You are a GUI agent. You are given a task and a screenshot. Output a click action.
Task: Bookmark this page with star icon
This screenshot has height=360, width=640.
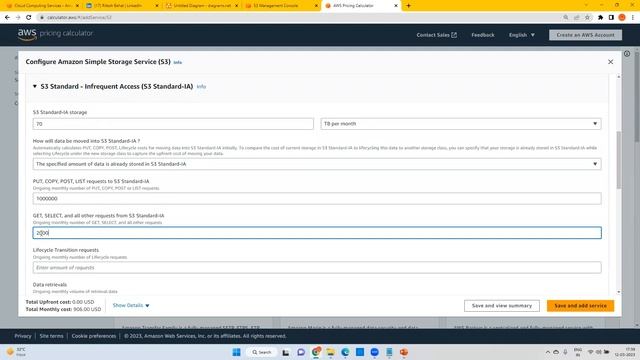[587, 18]
